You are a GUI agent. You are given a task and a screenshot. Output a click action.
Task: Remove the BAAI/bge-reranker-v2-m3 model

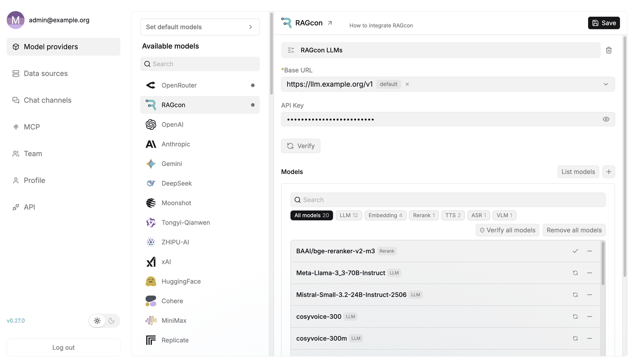(590, 251)
